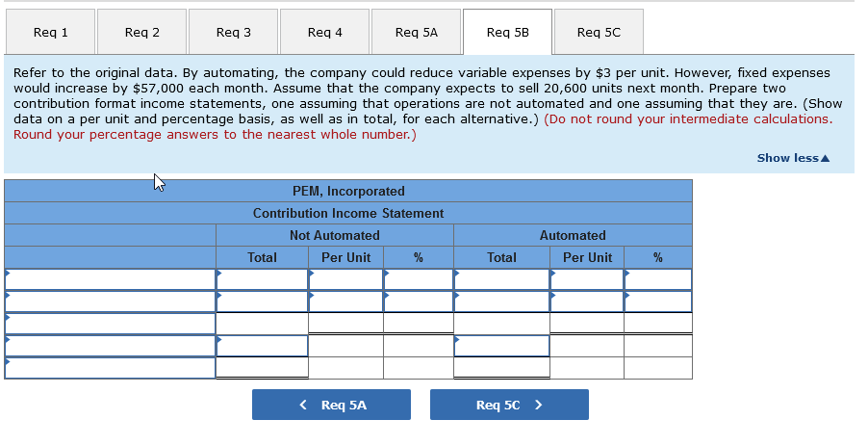
Task: Select first row Not Automated Per Unit cell
Action: tap(346, 279)
